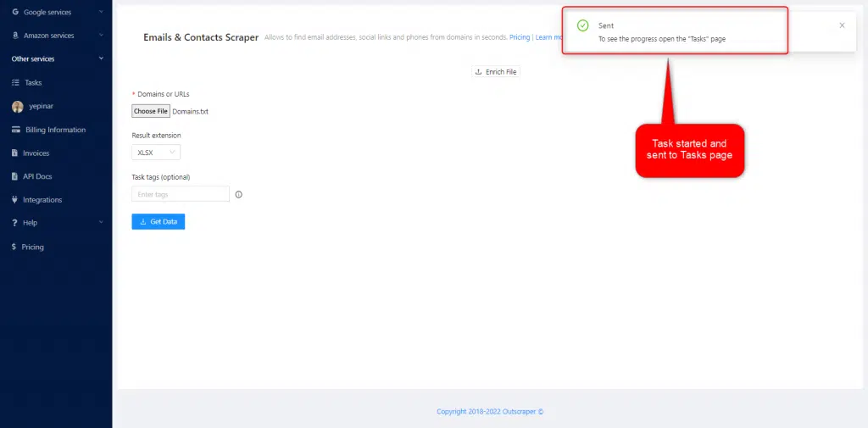Click the Tasks list icon

pyautogui.click(x=15, y=83)
